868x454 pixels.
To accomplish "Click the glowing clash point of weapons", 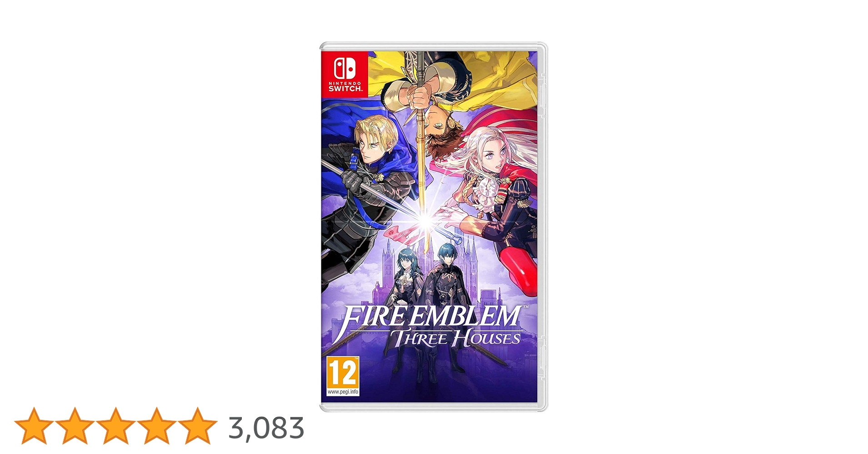I will pos(426,221).
